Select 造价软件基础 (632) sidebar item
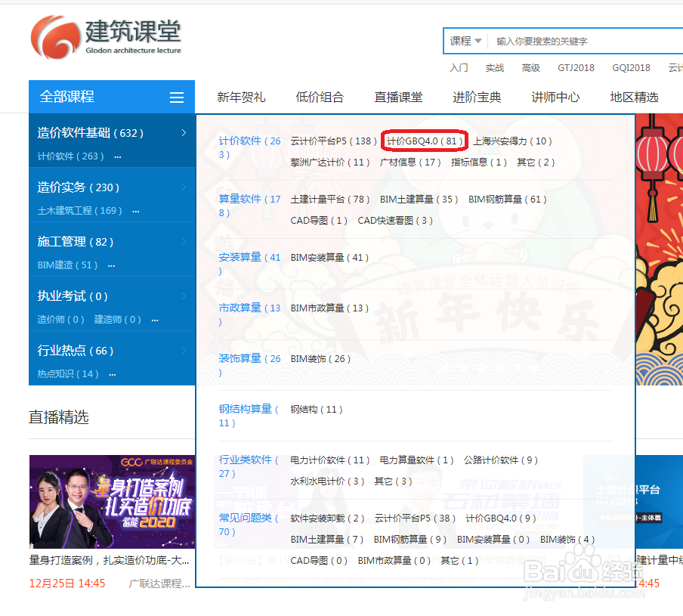This screenshot has height=616, width=683. [90, 133]
